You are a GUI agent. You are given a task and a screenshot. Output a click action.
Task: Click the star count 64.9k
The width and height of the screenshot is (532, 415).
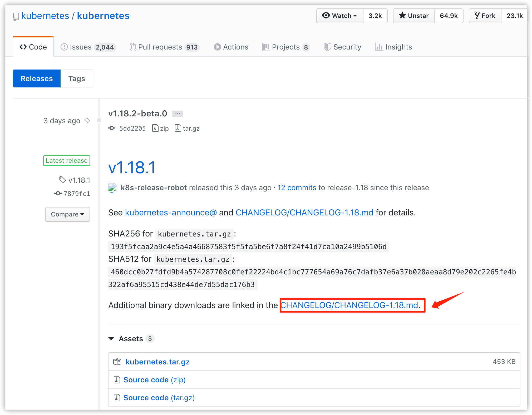tap(449, 16)
